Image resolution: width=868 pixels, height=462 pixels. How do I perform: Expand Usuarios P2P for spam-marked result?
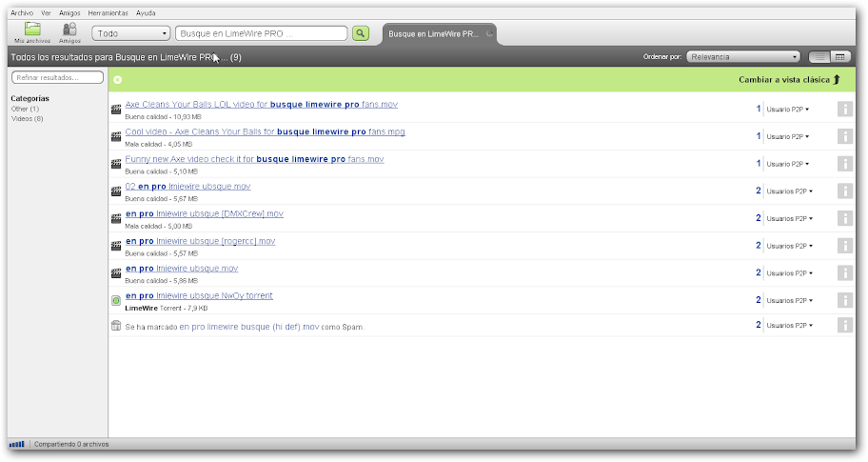coord(789,325)
